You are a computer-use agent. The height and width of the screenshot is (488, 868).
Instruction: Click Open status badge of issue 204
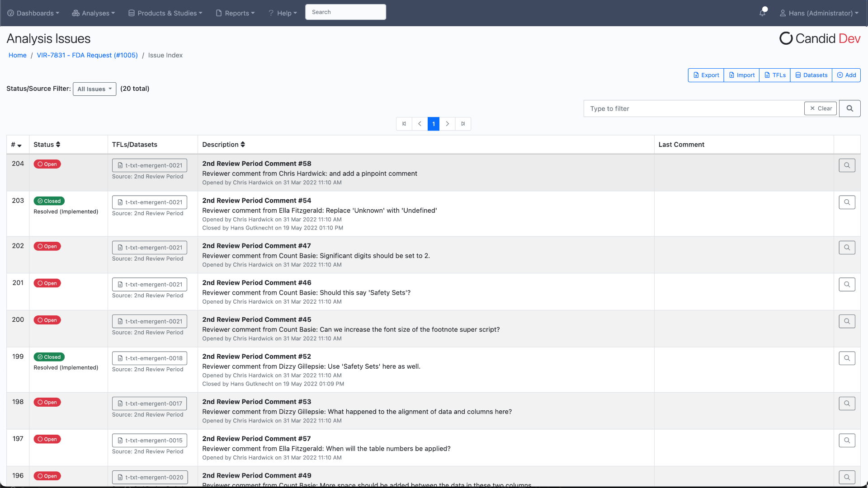(47, 164)
